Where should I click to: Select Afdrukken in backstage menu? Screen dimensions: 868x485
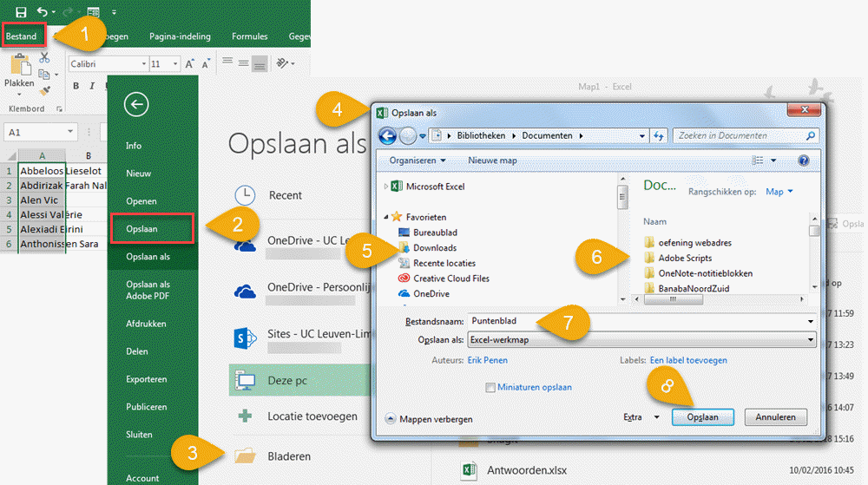[x=146, y=324]
